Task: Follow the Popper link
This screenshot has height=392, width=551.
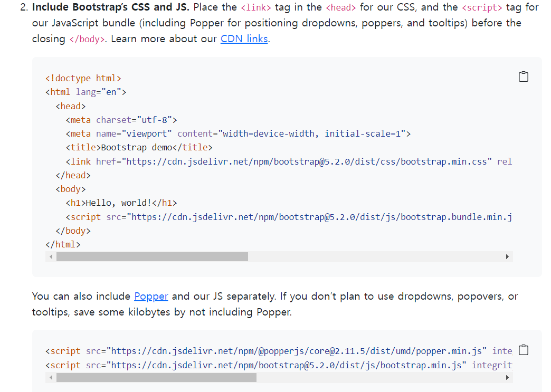Action: [151, 296]
